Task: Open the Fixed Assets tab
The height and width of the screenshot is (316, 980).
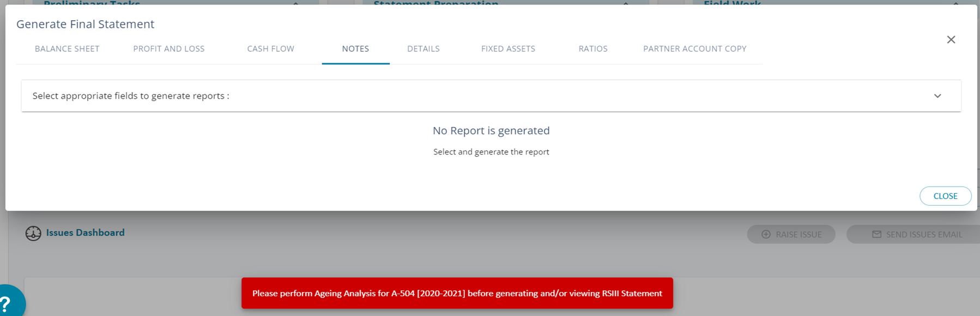Action: (508, 49)
